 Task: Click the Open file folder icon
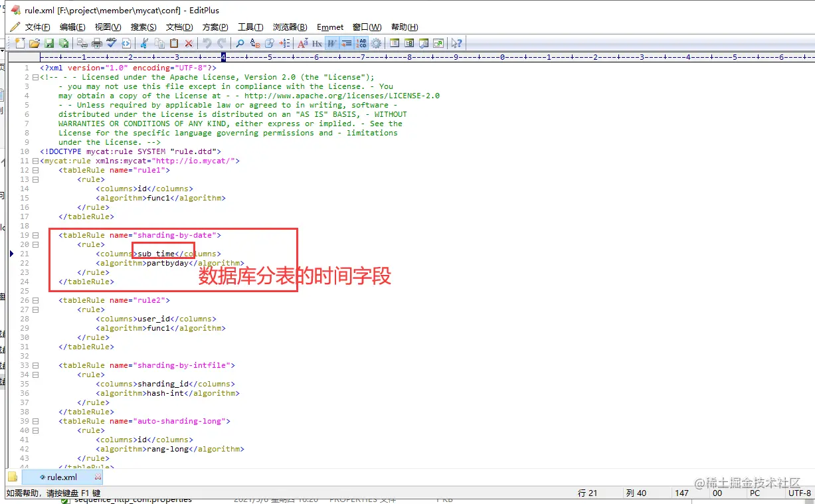[x=35, y=43]
